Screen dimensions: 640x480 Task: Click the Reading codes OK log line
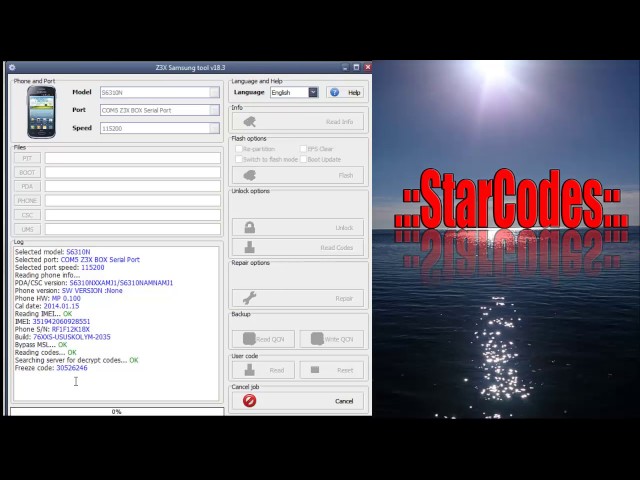(x=46, y=352)
